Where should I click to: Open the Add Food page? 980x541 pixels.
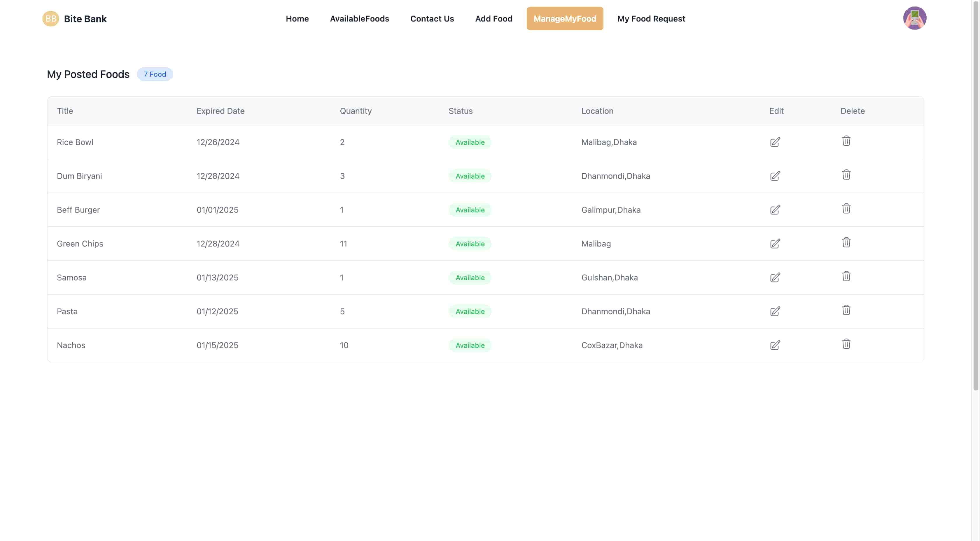coord(494,19)
